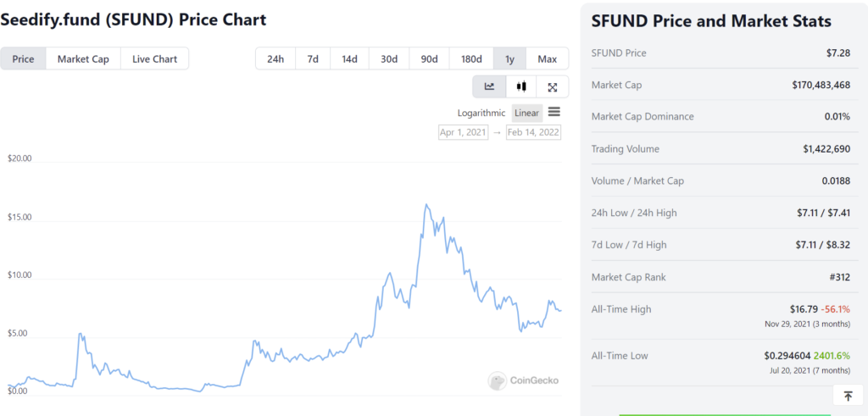Select the 180d range button
This screenshot has height=416, width=868.
tap(471, 58)
